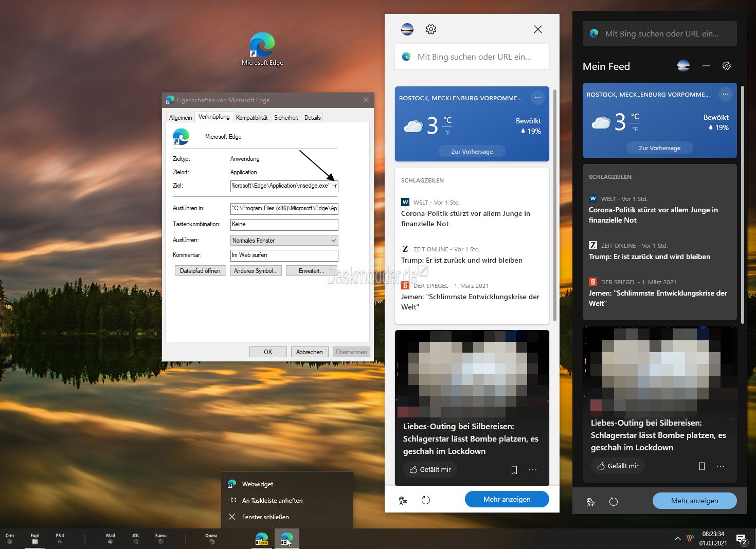Click scrollbar of the light widget feed
Viewport: 756px width, 549px height.
[x=555, y=206]
